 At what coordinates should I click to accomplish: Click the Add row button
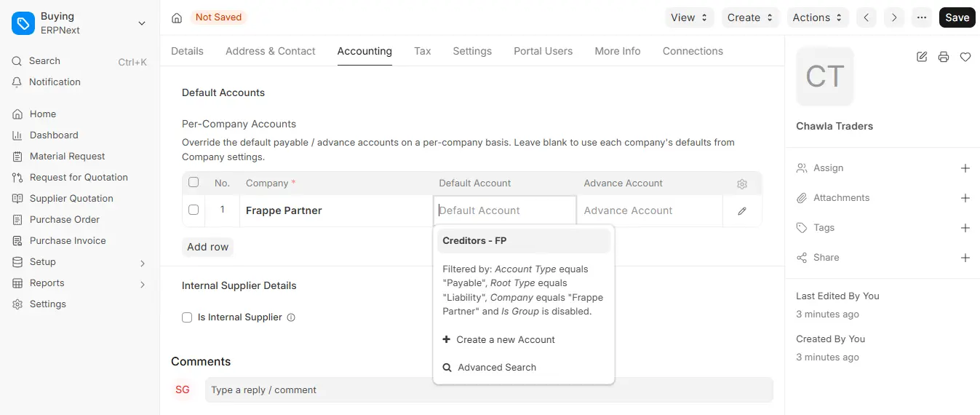click(x=207, y=247)
